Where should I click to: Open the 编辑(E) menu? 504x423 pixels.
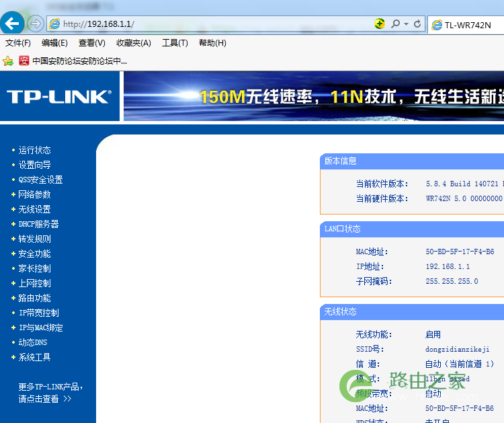click(x=54, y=43)
